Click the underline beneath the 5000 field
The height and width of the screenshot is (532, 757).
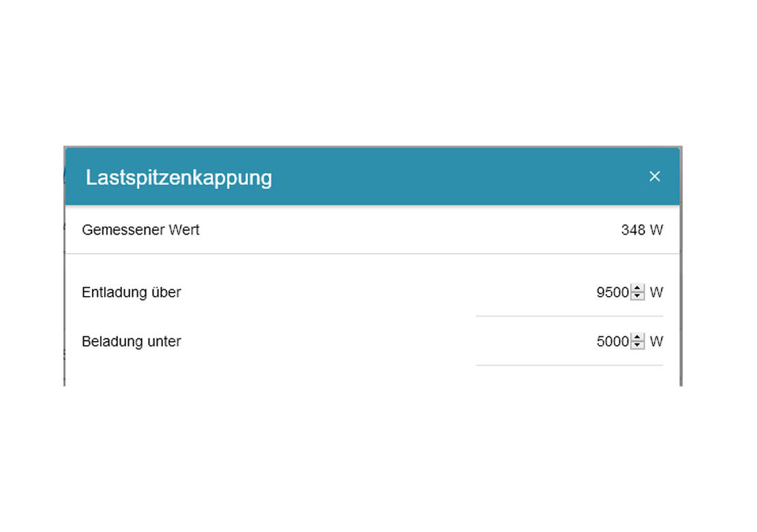pos(569,365)
